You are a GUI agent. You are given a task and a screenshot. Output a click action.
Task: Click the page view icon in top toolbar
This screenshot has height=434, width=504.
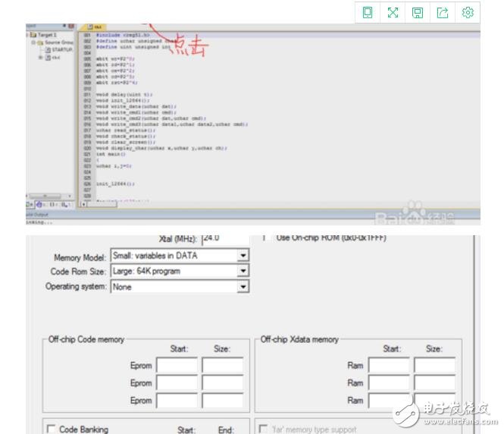point(368,12)
